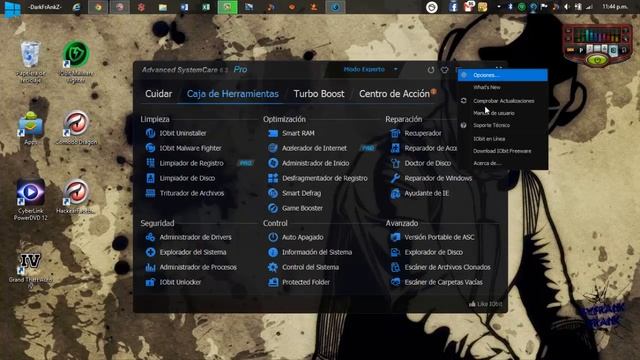The image size is (640, 360).
Task: Click the green power button on the widget
Action: [x=598, y=60]
